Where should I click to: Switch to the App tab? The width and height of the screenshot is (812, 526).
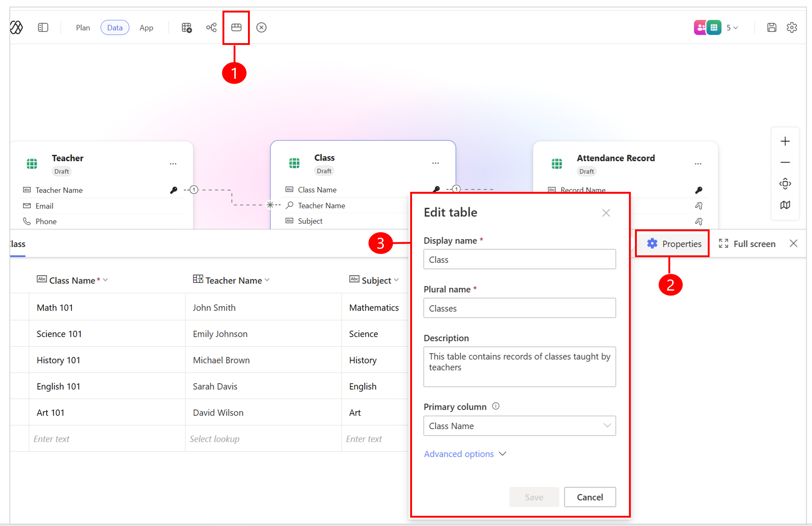pos(146,27)
